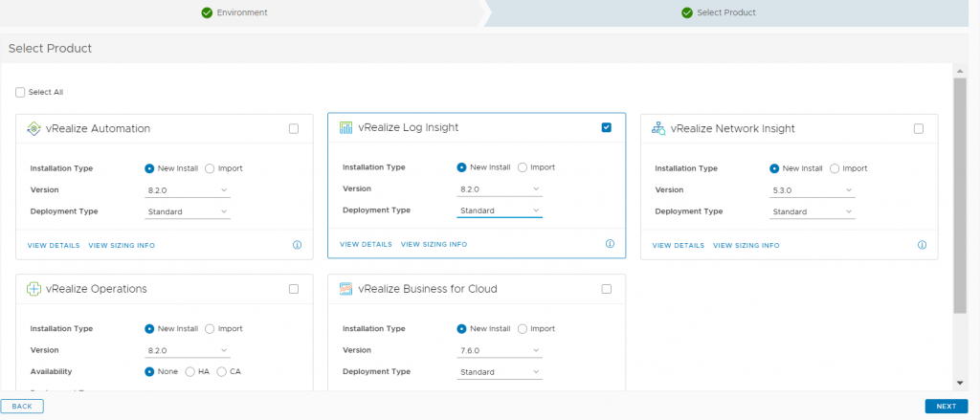Select New Install for vRealize Business for Cloud

[x=462, y=328]
